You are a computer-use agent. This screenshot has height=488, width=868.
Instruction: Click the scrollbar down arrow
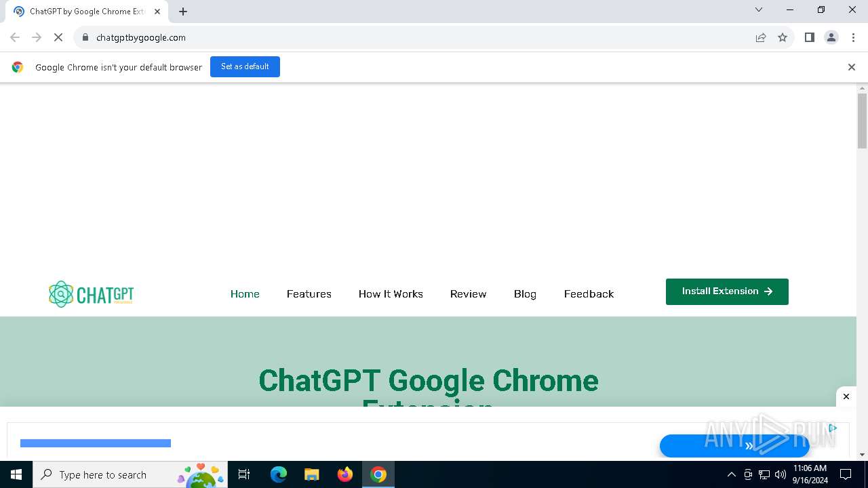[862, 455]
